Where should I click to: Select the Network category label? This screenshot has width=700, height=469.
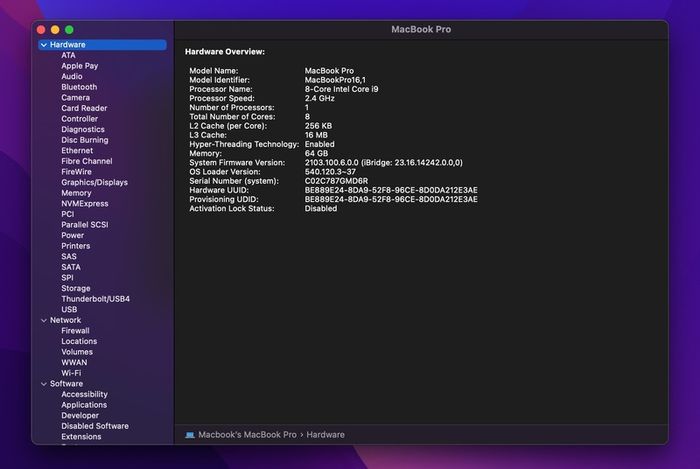coord(65,320)
